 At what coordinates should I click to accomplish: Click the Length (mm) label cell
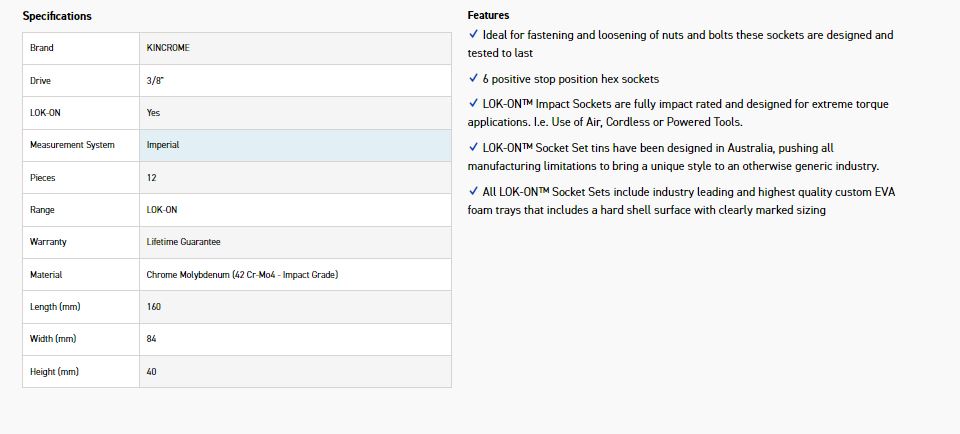coord(80,307)
